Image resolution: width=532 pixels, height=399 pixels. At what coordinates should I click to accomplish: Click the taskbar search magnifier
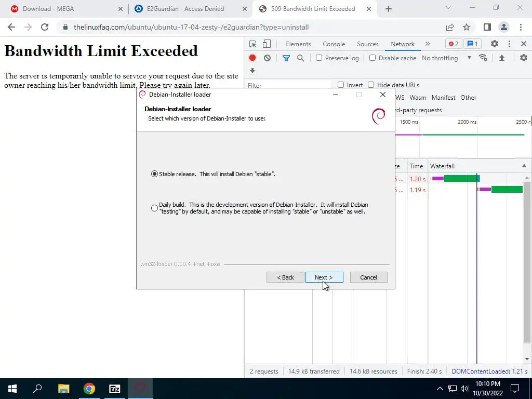[37, 389]
